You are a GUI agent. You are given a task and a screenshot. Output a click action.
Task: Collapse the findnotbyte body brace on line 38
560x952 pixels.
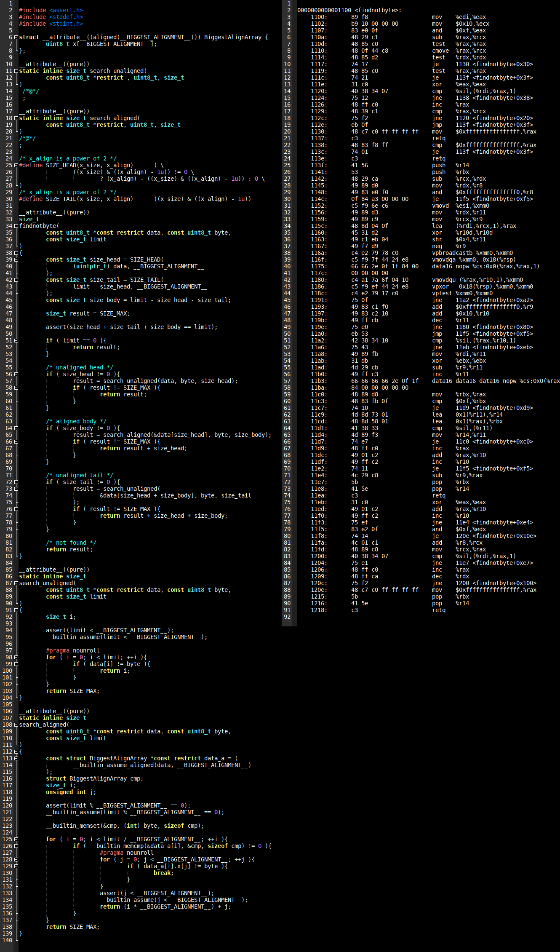coord(16,253)
